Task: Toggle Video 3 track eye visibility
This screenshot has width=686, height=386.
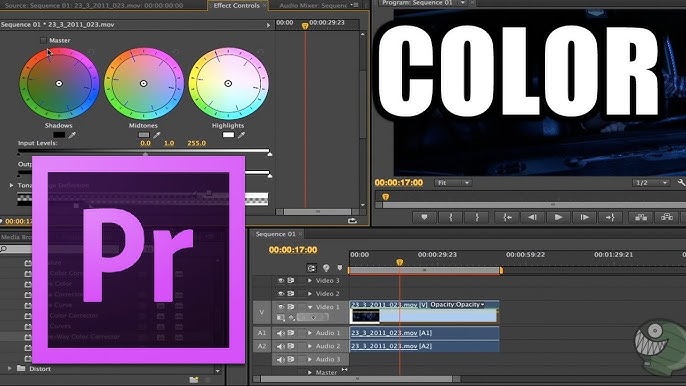Action: tap(281, 281)
